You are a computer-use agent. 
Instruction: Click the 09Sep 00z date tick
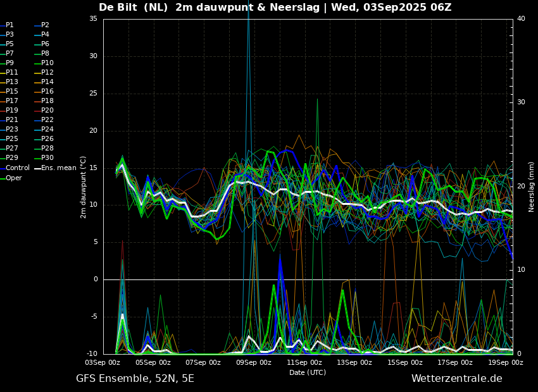coord(254,363)
